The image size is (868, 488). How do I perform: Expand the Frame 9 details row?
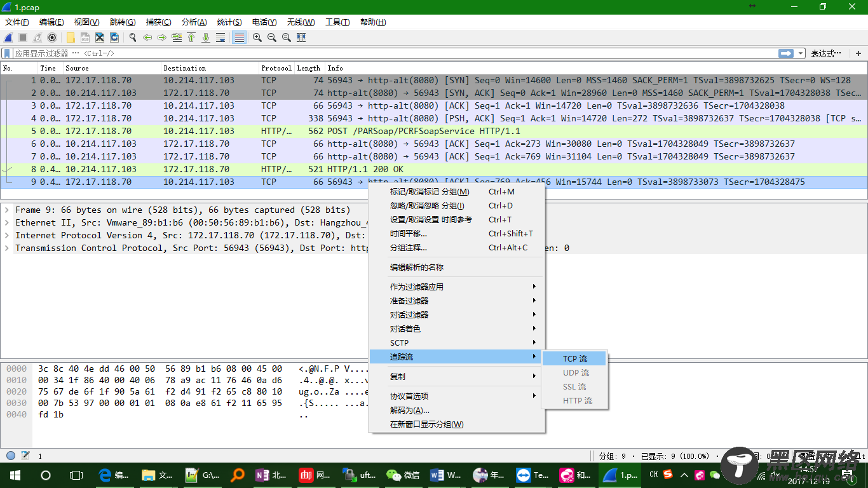[x=7, y=210]
